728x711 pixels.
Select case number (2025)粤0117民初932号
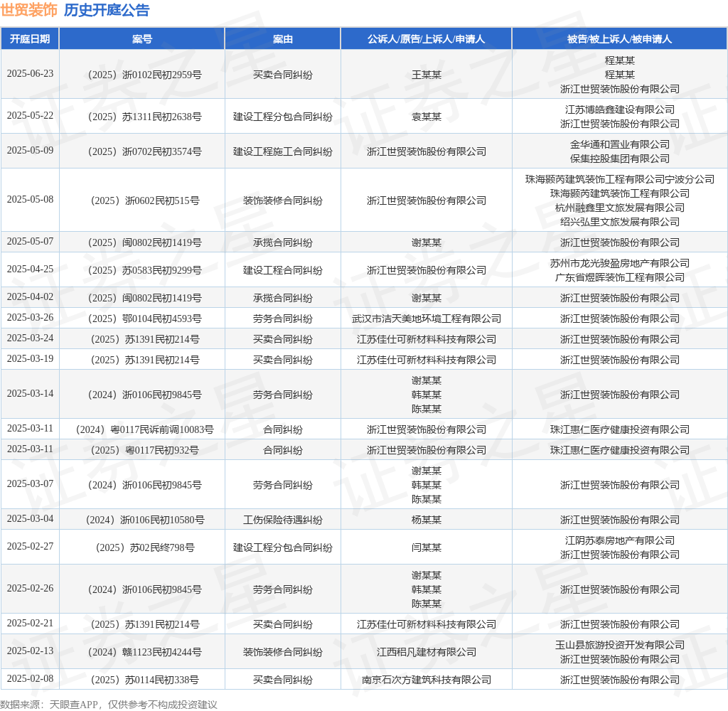[x=145, y=450]
